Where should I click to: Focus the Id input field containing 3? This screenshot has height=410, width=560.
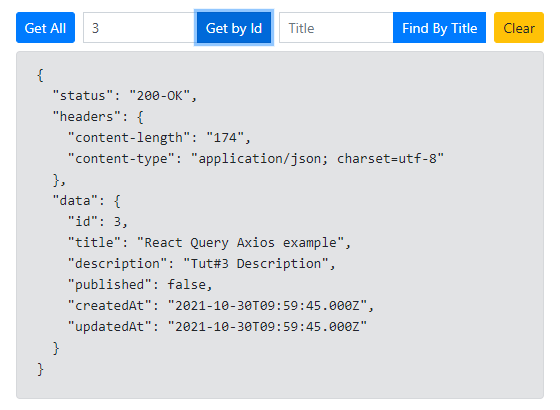(x=140, y=28)
